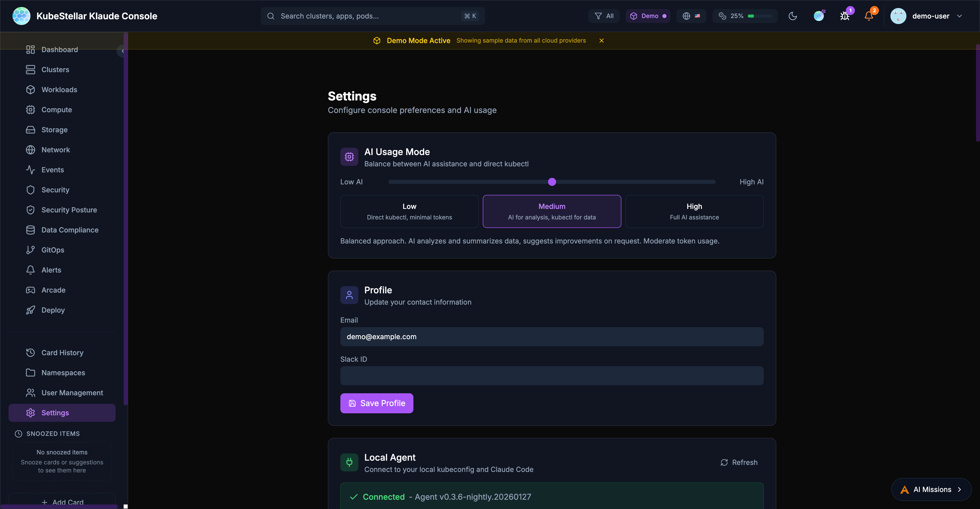The height and width of the screenshot is (509, 980).
Task: Click the Save Profile button
Action: 376,403
